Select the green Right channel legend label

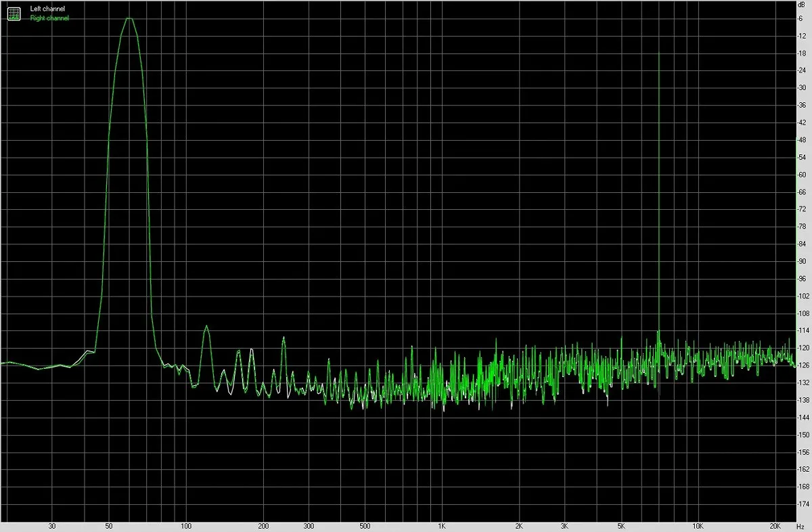49,18
